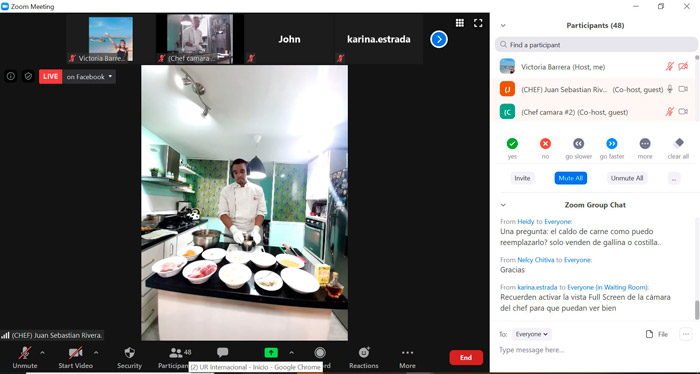Start green Share Screen button
Screen dimensions: 700x374
271,353
